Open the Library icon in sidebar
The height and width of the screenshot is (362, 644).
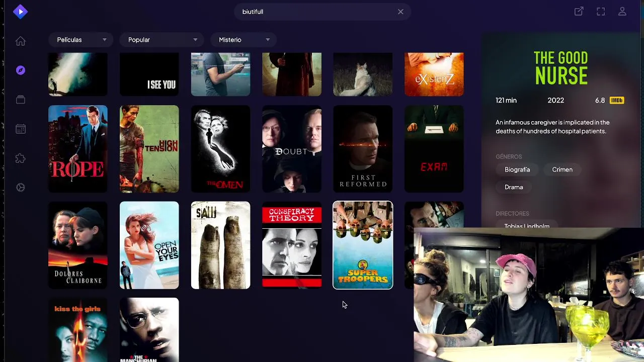(x=21, y=100)
